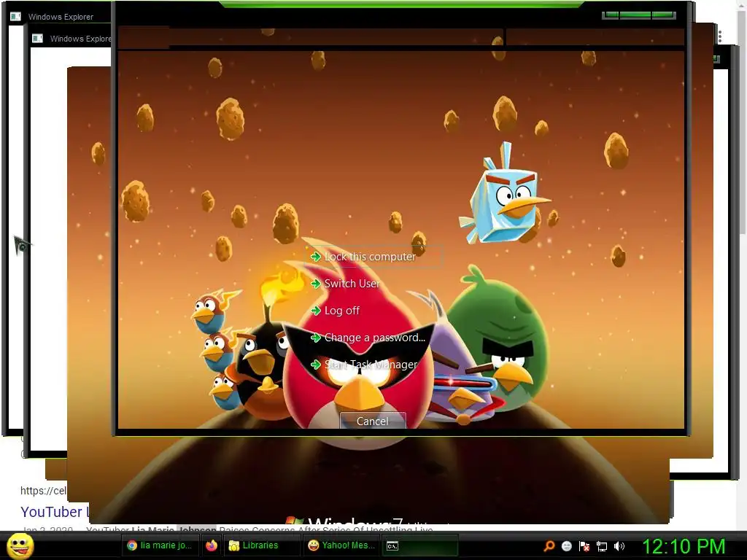Click the round Yahoo Messenger tray icon

pyautogui.click(x=566, y=547)
